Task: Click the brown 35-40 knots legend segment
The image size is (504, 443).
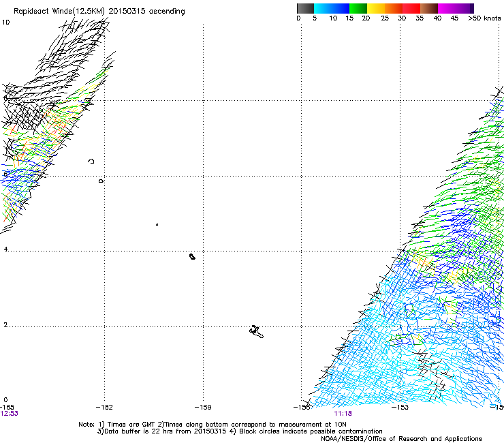Action: pos(429,8)
